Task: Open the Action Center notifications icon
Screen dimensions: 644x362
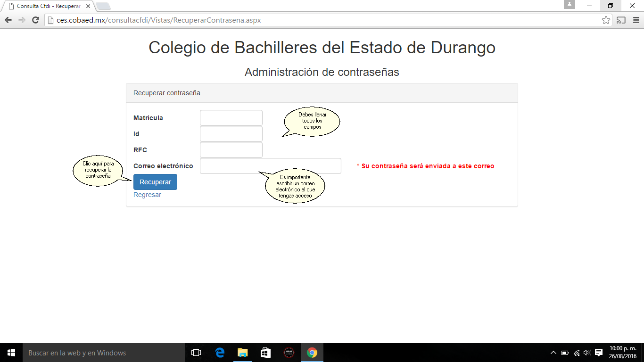Action: point(599,353)
